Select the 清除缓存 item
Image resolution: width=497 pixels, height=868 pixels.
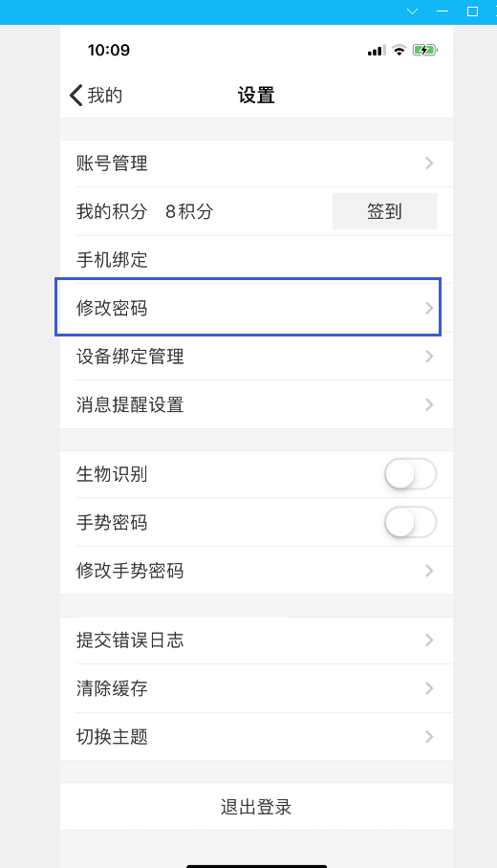pyautogui.click(x=256, y=688)
